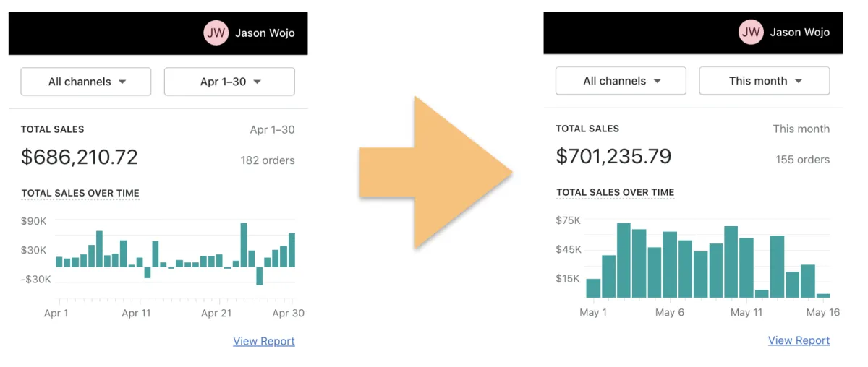Open the right panel All channels dropdown
868x367 pixels.
point(621,81)
